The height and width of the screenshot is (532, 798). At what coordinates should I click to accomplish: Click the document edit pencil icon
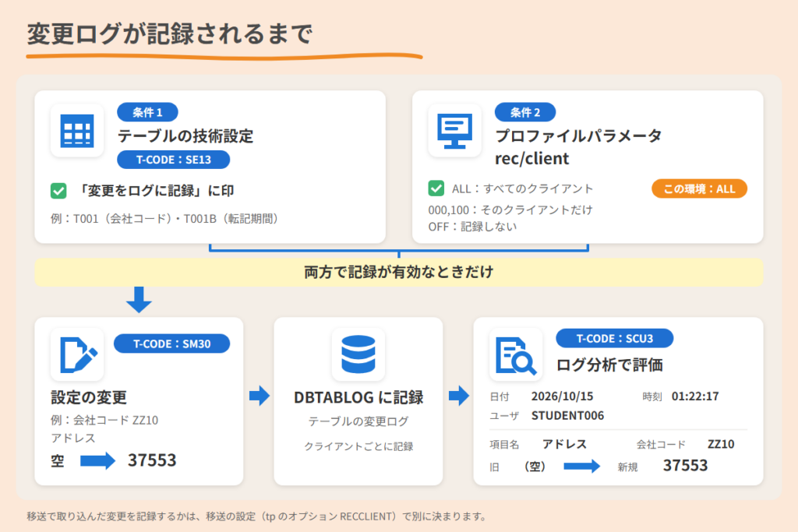pyautogui.click(x=79, y=354)
